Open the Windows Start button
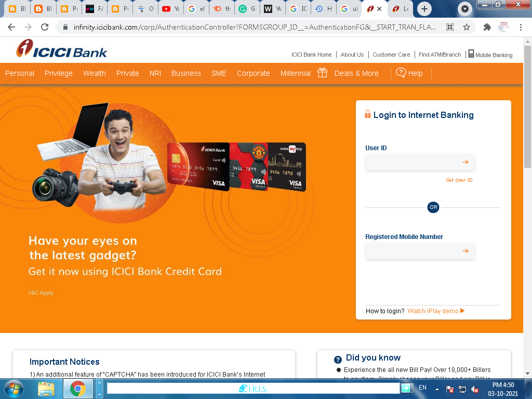The height and width of the screenshot is (399, 532). coord(14,389)
